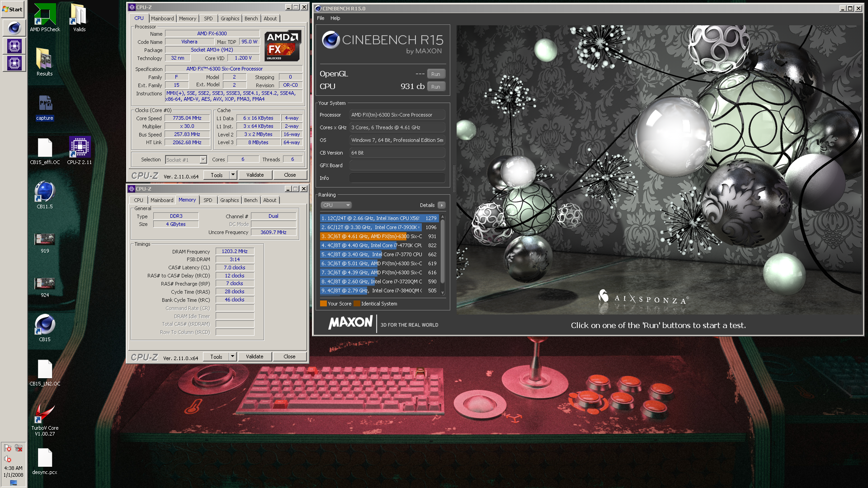Image resolution: width=868 pixels, height=488 pixels.
Task: Click Close button in lower CPU-Z
Action: 290,357
